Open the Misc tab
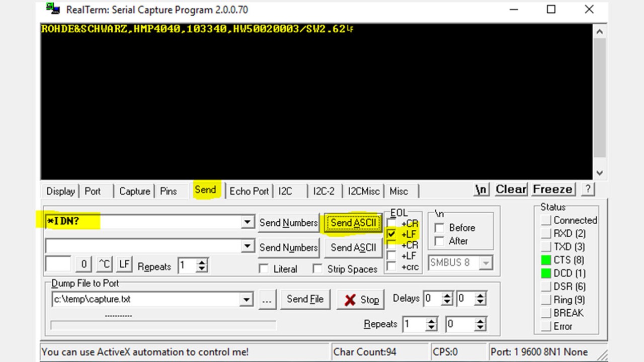644x362 pixels. [398, 191]
